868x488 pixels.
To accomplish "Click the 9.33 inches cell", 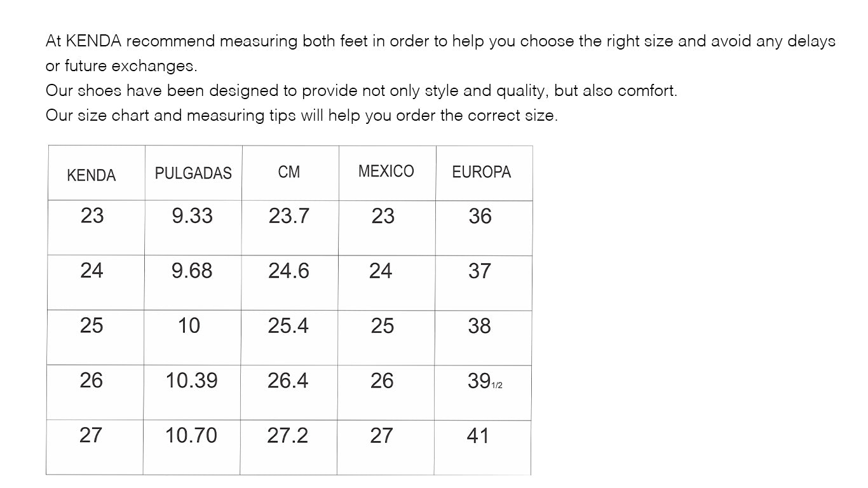I will point(192,216).
